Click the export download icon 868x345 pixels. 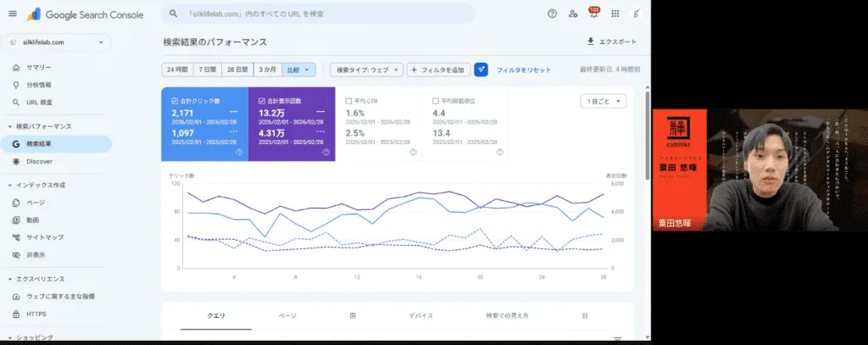point(590,42)
